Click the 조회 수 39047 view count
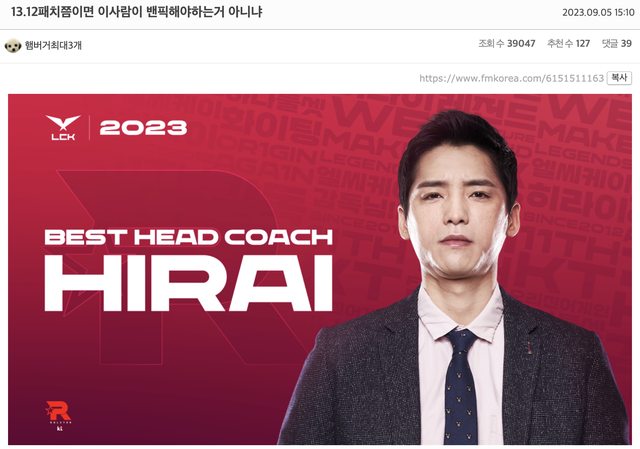 point(507,43)
